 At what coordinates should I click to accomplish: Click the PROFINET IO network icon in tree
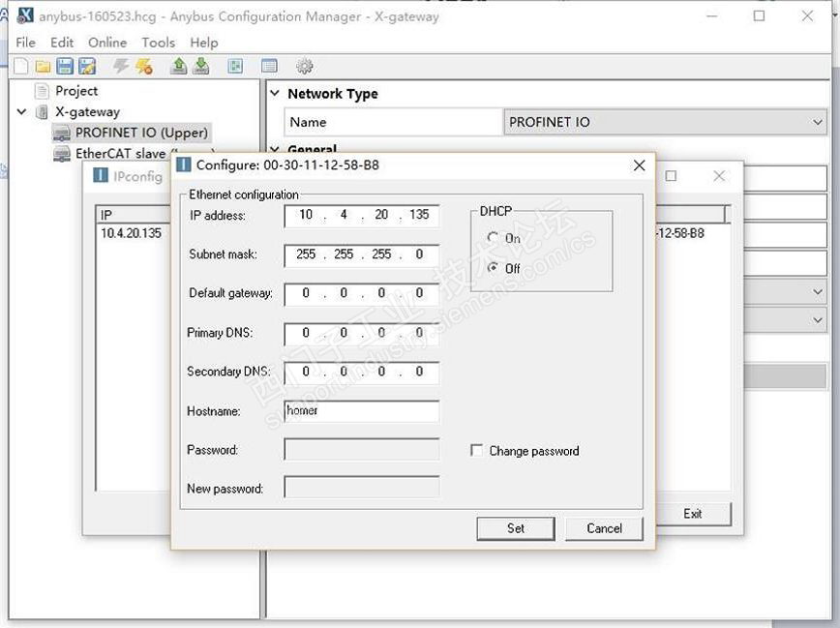tap(62, 133)
